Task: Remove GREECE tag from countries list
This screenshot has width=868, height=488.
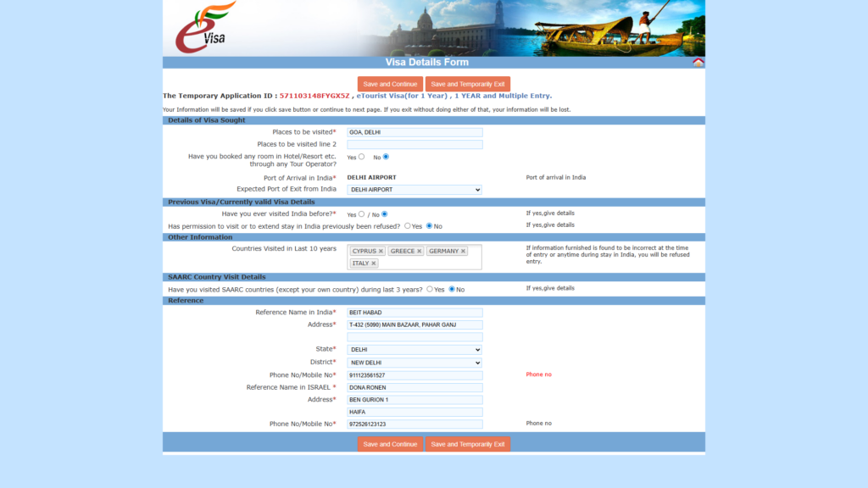Action: [x=419, y=252]
